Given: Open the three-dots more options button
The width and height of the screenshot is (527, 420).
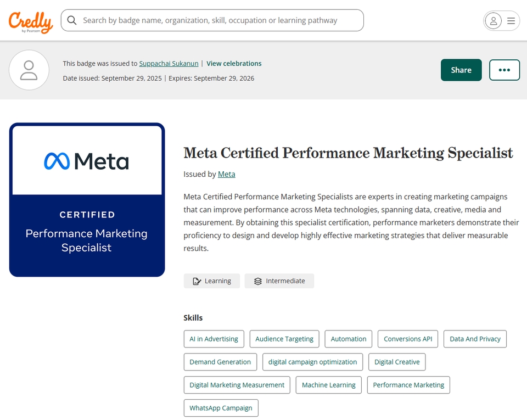Looking at the screenshot, I should click(504, 70).
